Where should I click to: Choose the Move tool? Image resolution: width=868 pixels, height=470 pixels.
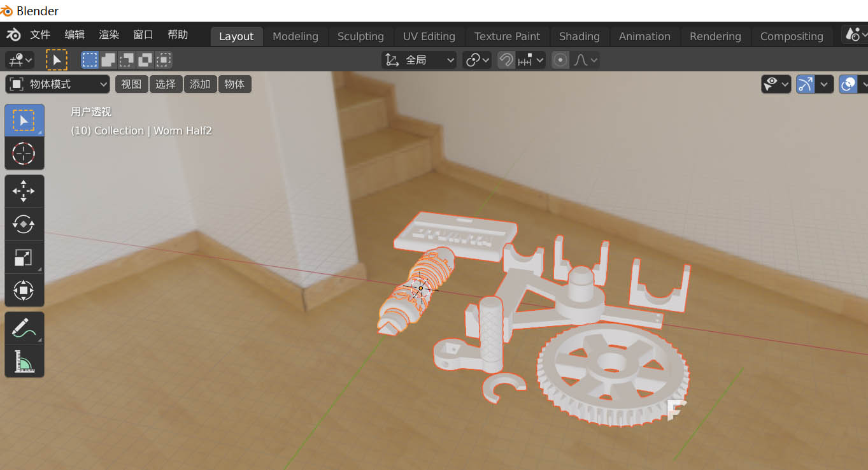pos(24,191)
